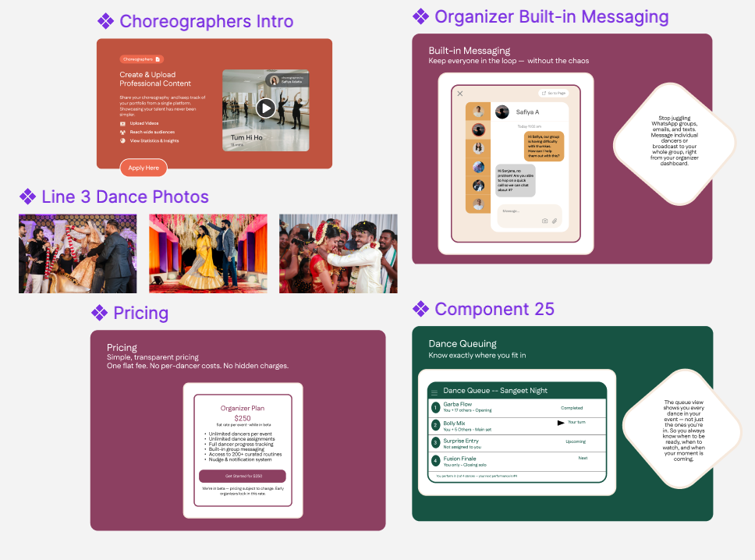
Task: Open View Statistics & Insights icon
Action: (122, 140)
